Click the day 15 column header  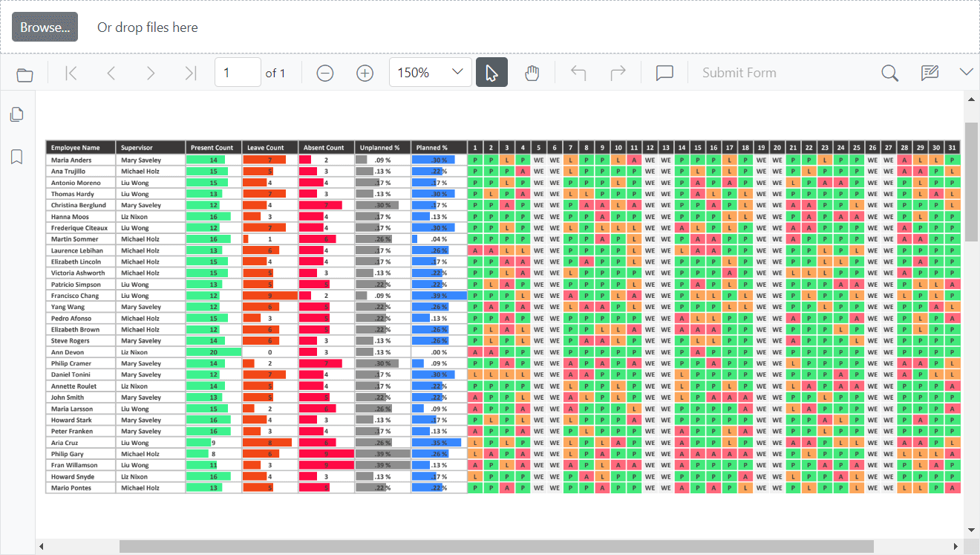698,148
